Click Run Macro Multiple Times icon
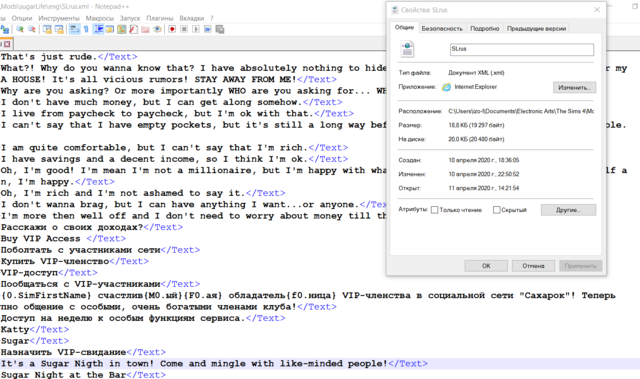640x379 pixels. click(x=208, y=29)
